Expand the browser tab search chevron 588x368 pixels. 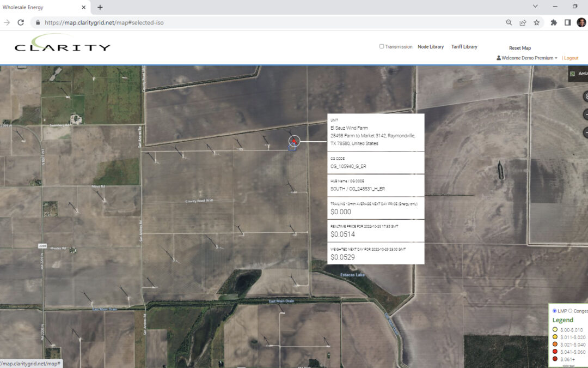pos(536,7)
